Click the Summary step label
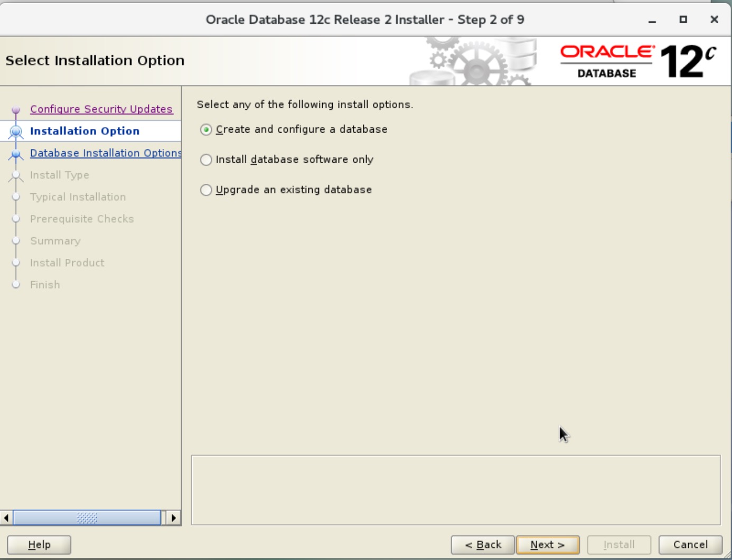 point(55,241)
